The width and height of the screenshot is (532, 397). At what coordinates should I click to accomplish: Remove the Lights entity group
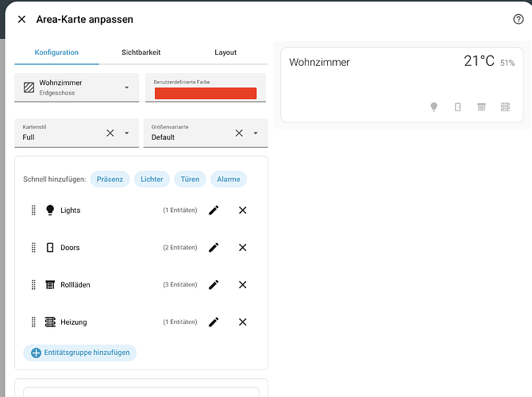click(x=243, y=210)
